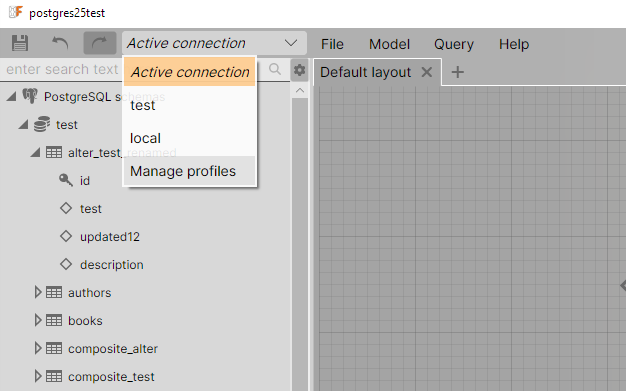Collapse the PostgreSQL schemas node
626x391 pixels.
pos(11,96)
